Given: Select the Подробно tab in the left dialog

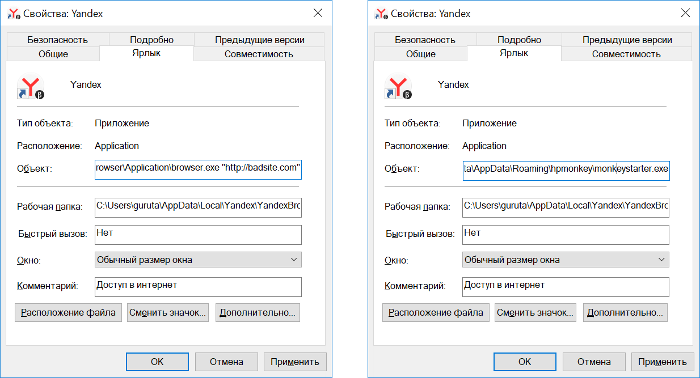Looking at the screenshot, I should (x=152, y=39).
